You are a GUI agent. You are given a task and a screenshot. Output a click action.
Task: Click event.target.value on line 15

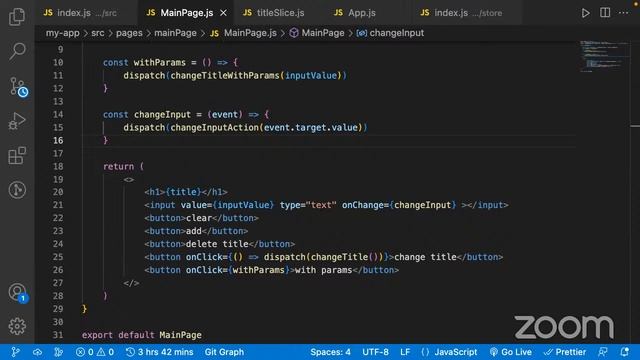click(311, 127)
